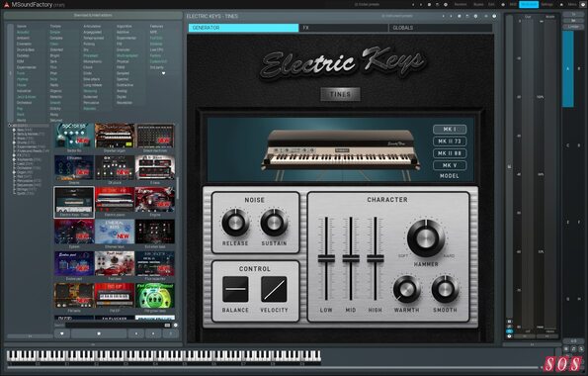Viewport: 588px width, 376px height.
Task: Toggle the Multisampled algorithm tag
Action: (x=127, y=55)
